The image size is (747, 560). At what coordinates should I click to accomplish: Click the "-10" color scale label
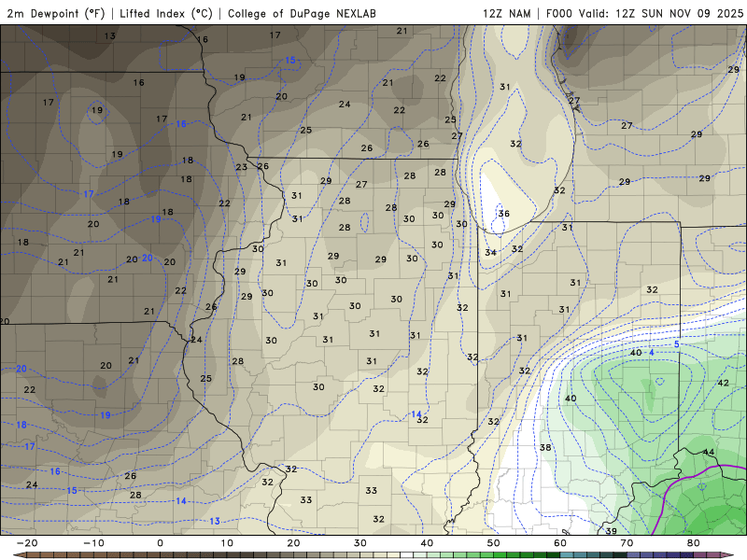pyautogui.click(x=93, y=543)
